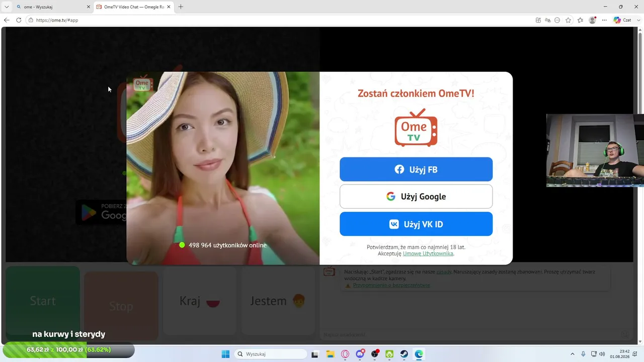Open the volume tray icon
The width and height of the screenshot is (644, 362).
pos(602,354)
